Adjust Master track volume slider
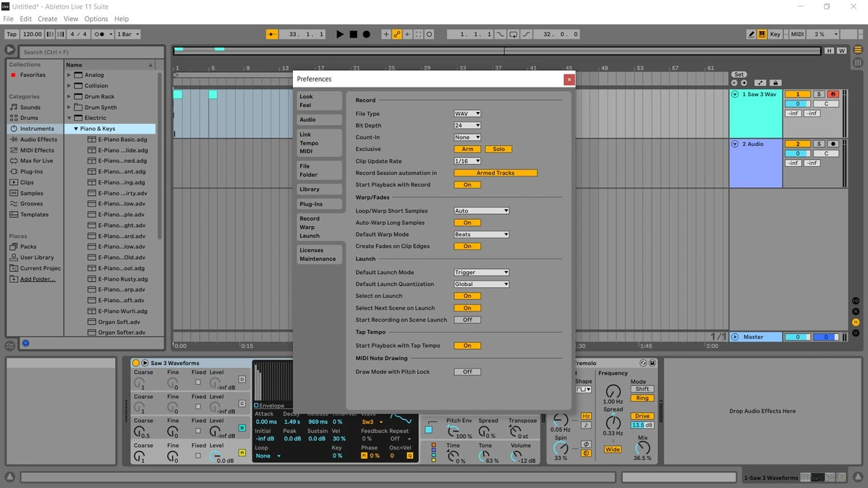 798,337
